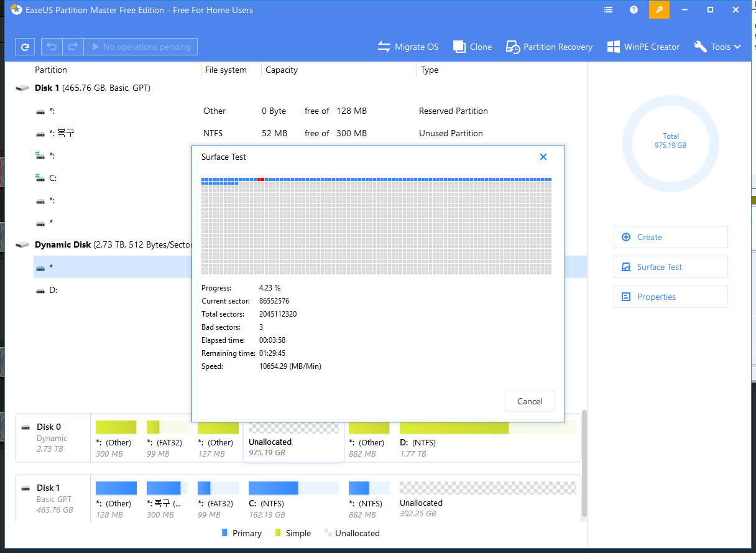The height and width of the screenshot is (553, 756).
Task: Select the D: (NTFS) 1.77 TB block
Action: tap(488, 439)
